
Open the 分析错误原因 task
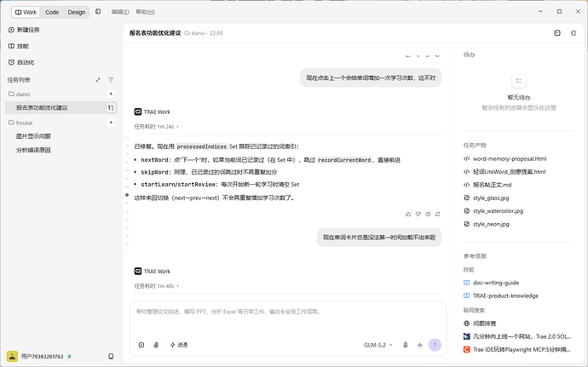coord(33,150)
